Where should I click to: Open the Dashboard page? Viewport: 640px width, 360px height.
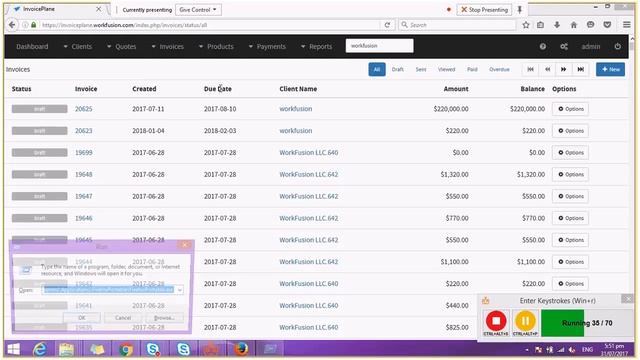32,47
